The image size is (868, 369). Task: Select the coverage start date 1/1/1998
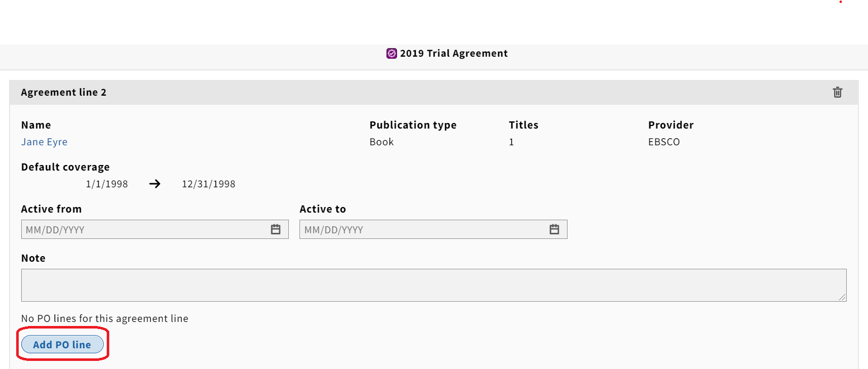107,184
